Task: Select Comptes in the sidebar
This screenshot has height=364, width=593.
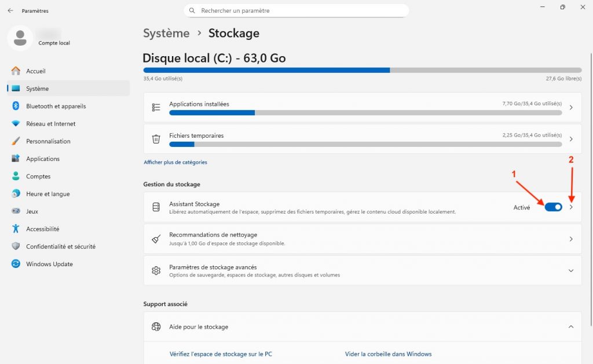Action: tap(38, 177)
